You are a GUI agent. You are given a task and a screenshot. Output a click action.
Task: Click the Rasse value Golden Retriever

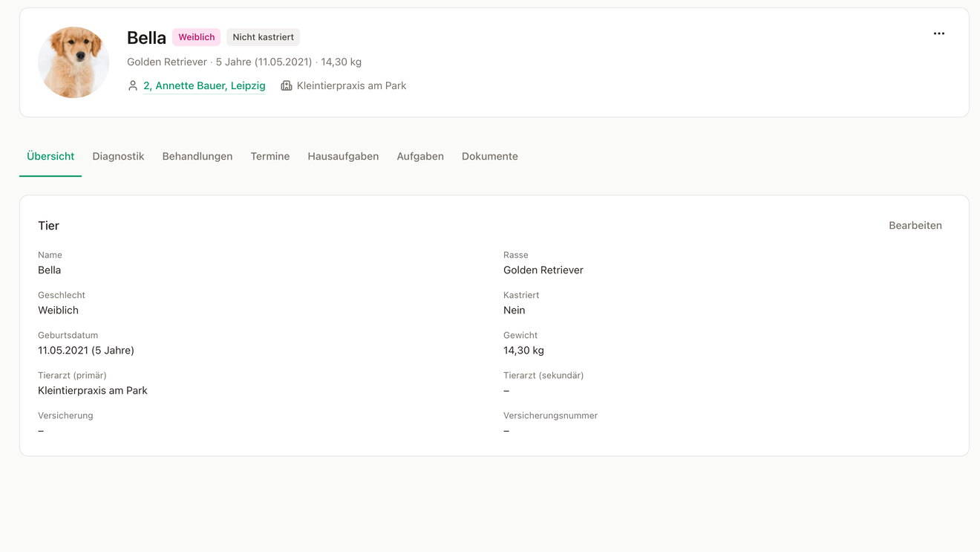tap(543, 270)
